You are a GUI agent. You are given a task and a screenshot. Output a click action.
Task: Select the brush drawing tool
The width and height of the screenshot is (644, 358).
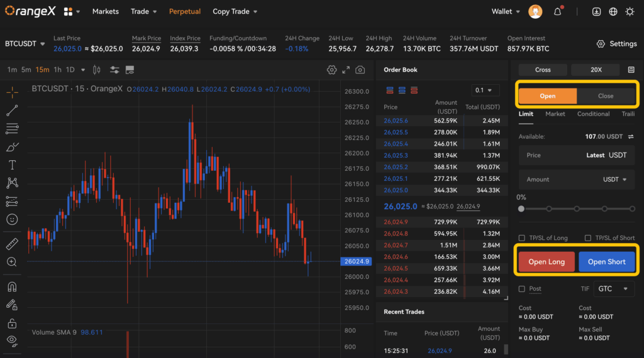(x=12, y=147)
